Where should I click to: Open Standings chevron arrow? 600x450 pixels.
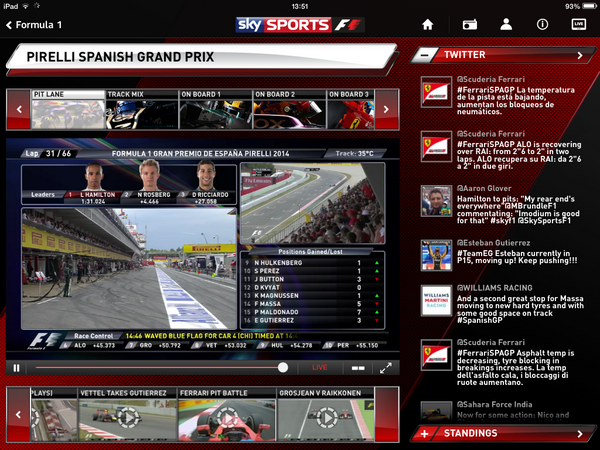[580, 434]
